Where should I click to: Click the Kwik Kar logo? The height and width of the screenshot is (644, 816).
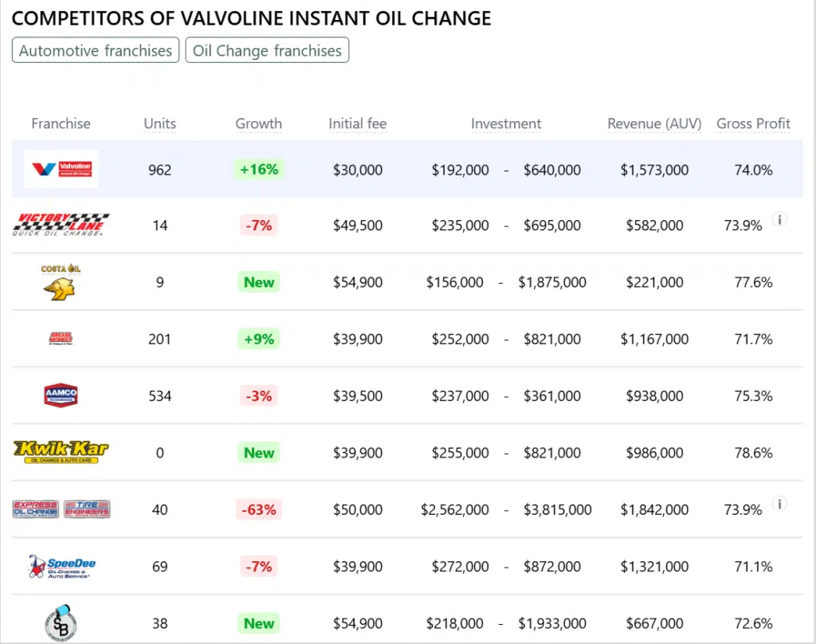point(61,452)
